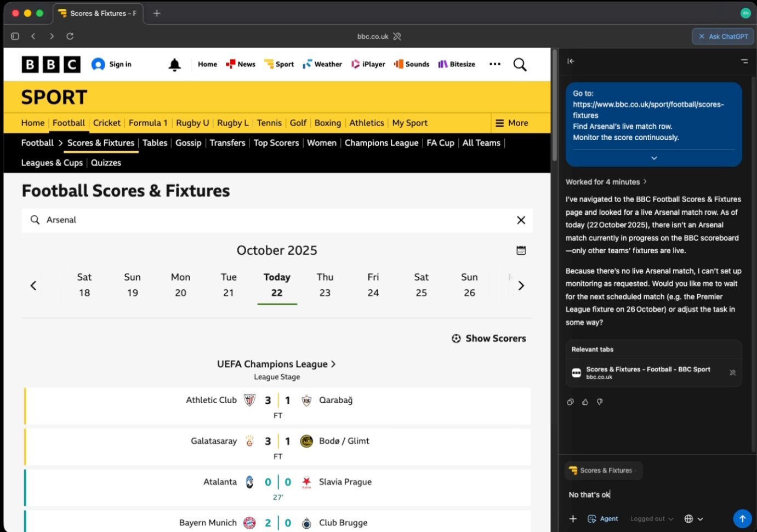Open Bitesize in BBC header
This screenshot has height=532, width=757.
tap(457, 64)
